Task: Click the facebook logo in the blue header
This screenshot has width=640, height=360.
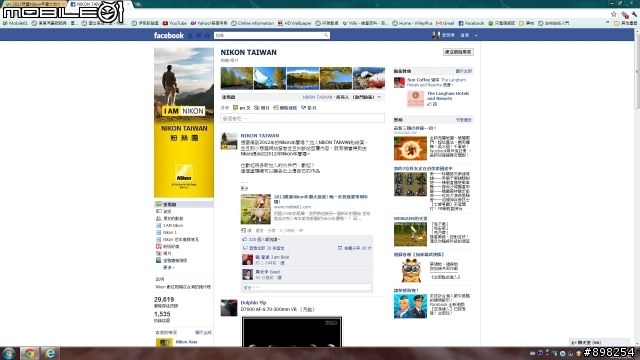Action: (169, 36)
